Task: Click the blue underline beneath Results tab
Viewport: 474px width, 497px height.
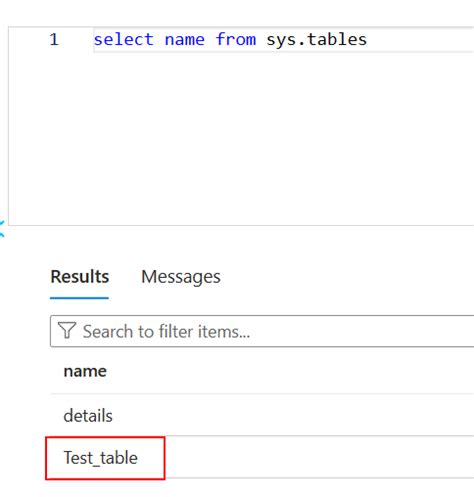Action: (79, 298)
